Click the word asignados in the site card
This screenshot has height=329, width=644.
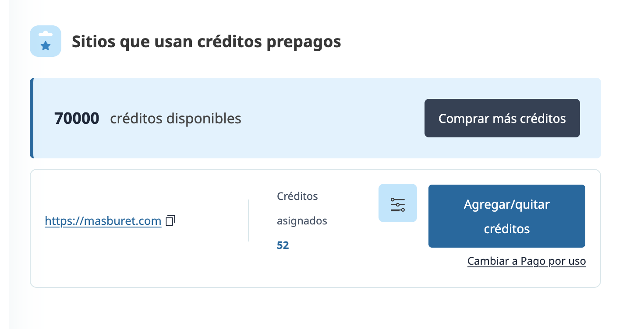(302, 221)
